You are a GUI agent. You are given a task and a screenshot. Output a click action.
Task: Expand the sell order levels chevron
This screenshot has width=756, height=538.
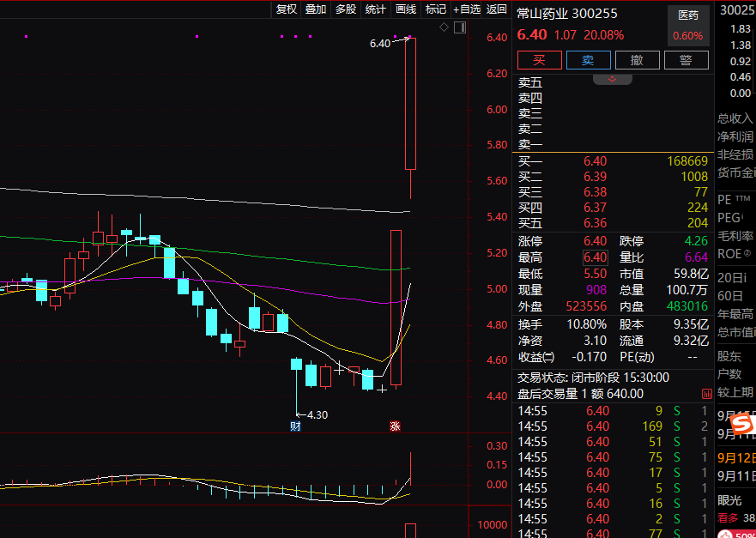(x=613, y=79)
